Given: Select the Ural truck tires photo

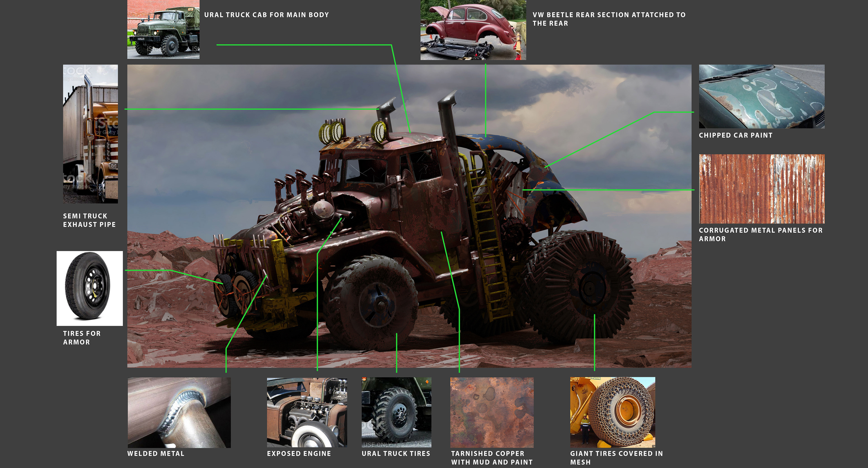Looking at the screenshot, I should (x=396, y=412).
